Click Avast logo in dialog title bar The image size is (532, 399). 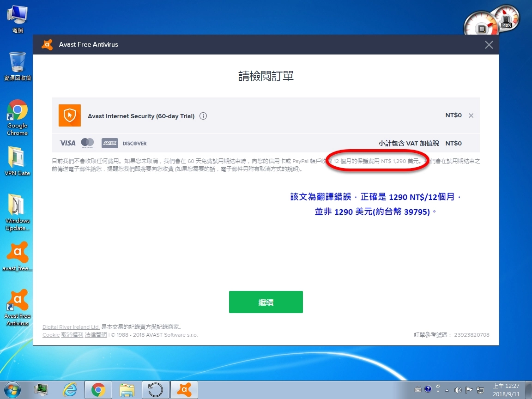pos(47,44)
